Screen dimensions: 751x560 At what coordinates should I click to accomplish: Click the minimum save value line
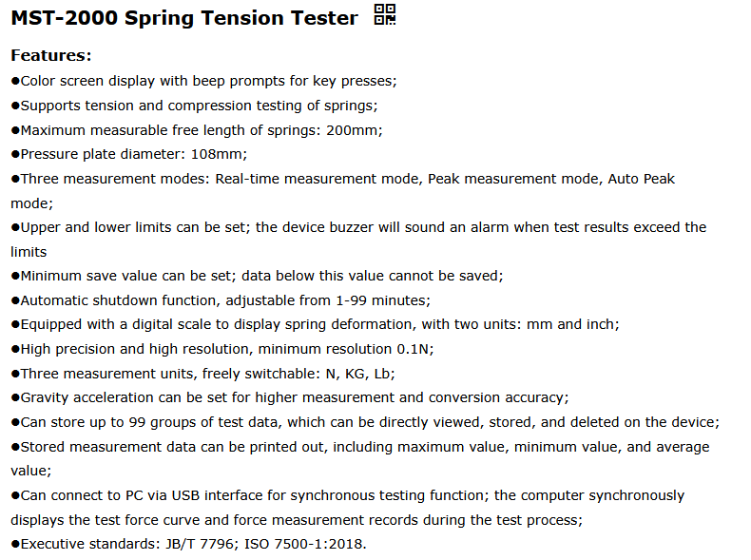click(257, 276)
